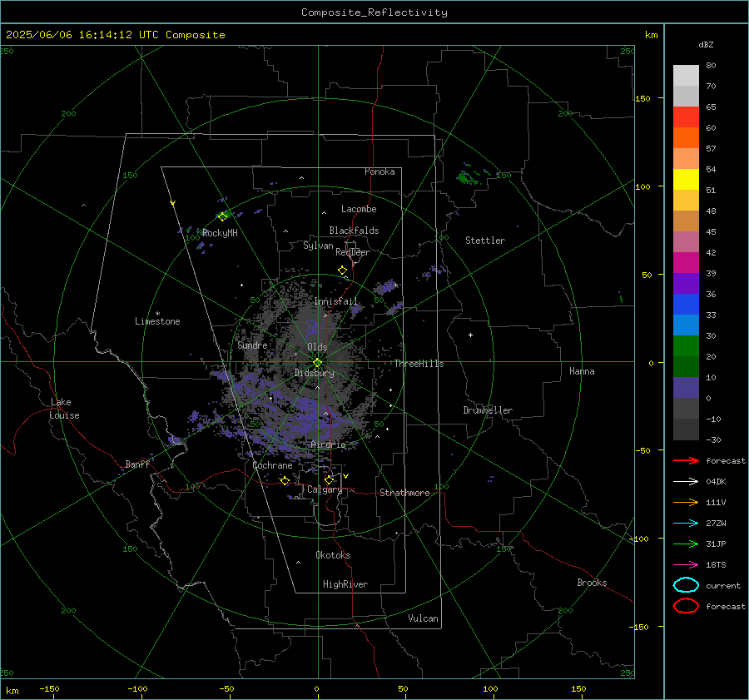The width and height of the screenshot is (749, 700).
Task: Click the cyan 27ZW arrow icon
Action: [x=686, y=524]
